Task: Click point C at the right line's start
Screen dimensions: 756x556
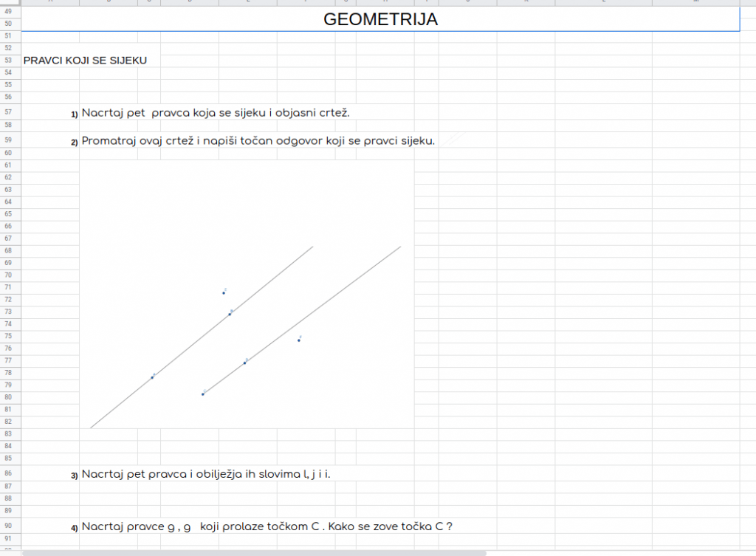Action: (x=203, y=394)
